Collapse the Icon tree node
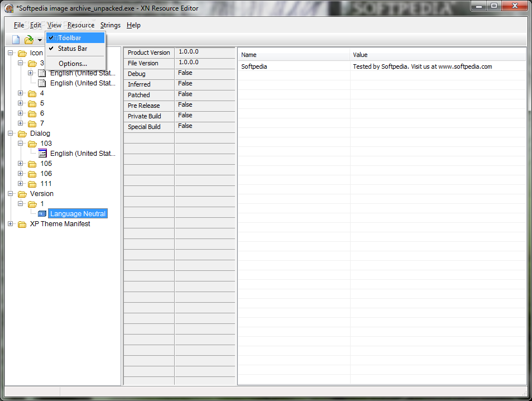 pos(11,53)
